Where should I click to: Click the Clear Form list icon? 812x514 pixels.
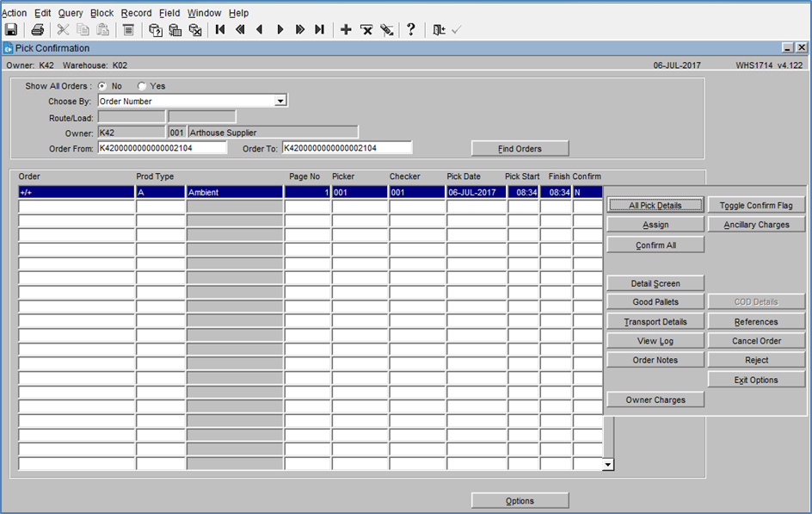coord(128,30)
